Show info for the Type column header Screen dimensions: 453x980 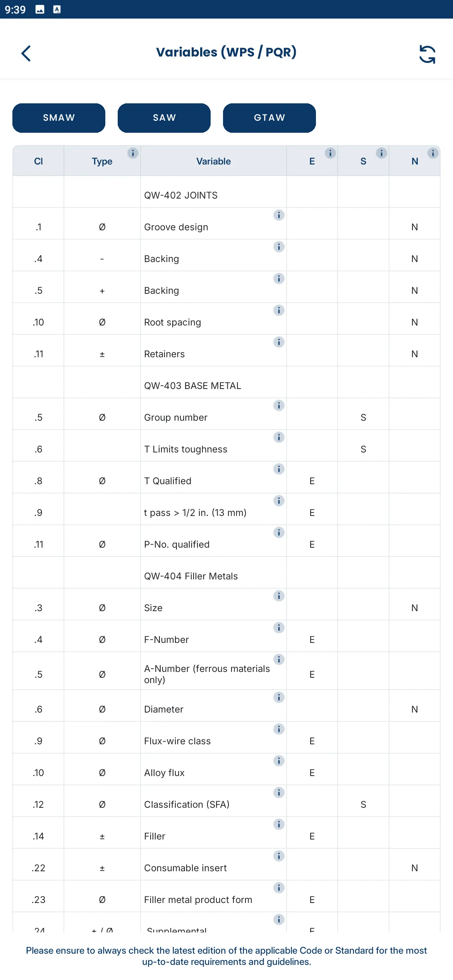pyautogui.click(x=133, y=153)
